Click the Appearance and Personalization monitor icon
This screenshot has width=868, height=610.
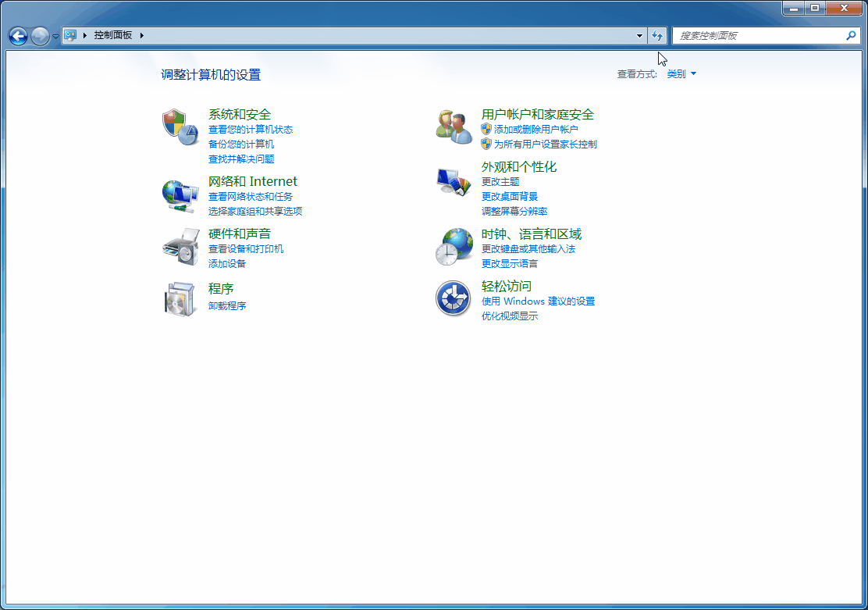click(x=454, y=181)
